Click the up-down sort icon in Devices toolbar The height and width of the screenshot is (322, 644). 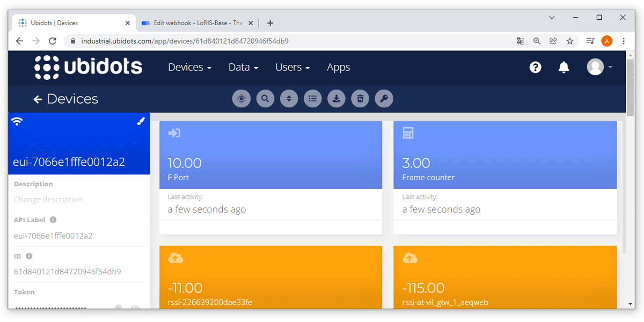289,99
